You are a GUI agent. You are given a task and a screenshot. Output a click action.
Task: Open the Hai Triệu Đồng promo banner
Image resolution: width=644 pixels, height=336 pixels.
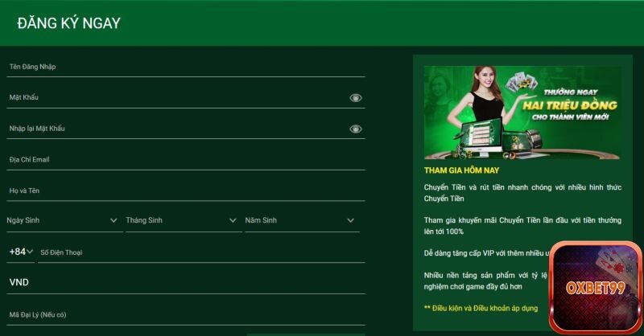point(522,112)
